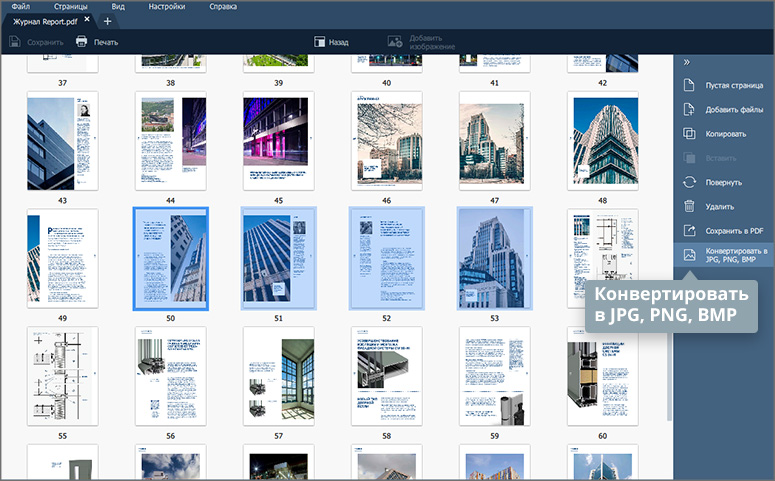Screen dimensions: 775x481
Task: Select page 57 thumbnail
Action: (x=278, y=376)
